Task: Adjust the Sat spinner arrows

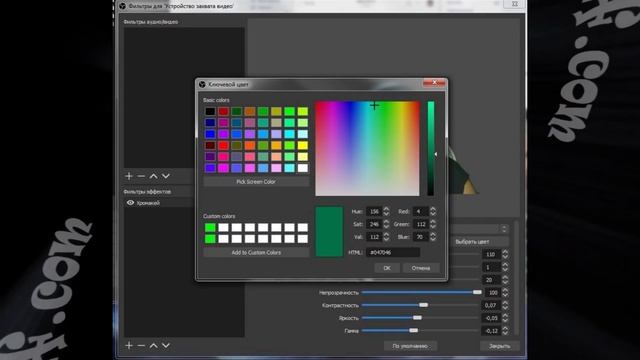Action: 386,224
